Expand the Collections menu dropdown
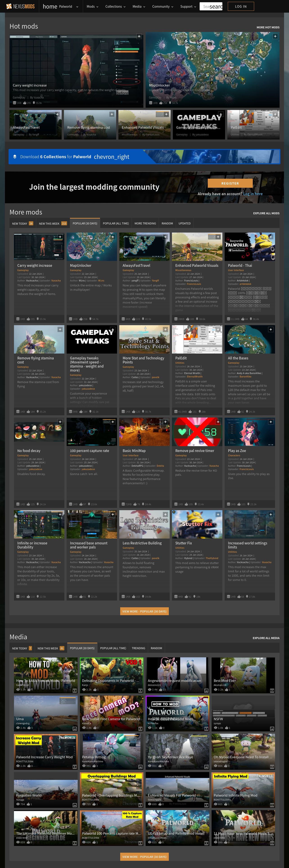Screen dimensions: 289x868 click(x=115, y=6)
